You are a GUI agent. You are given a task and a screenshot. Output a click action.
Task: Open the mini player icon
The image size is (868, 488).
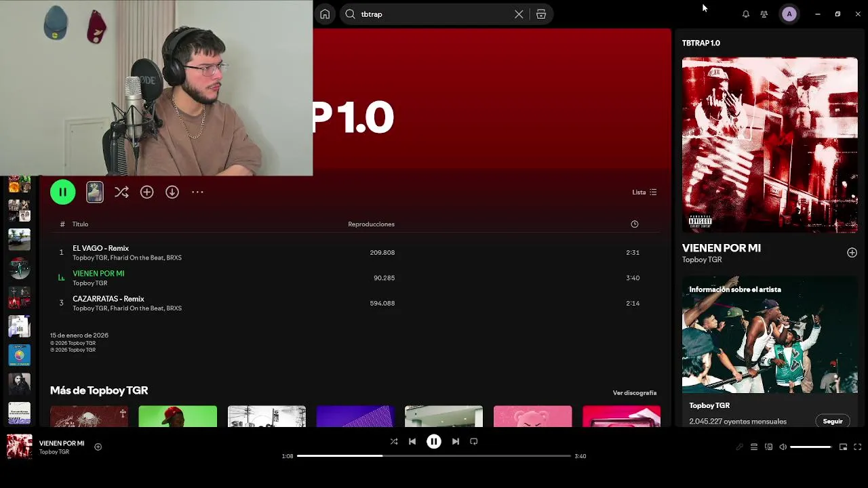tap(844, 447)
